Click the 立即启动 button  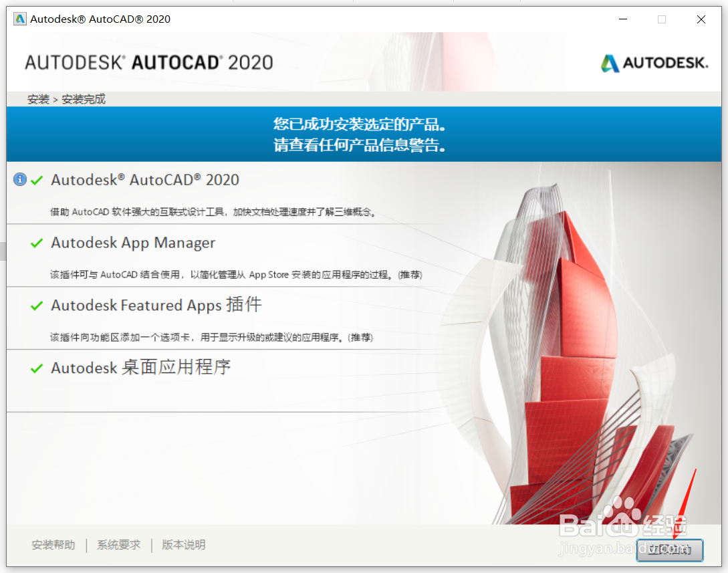coord(669,550)
